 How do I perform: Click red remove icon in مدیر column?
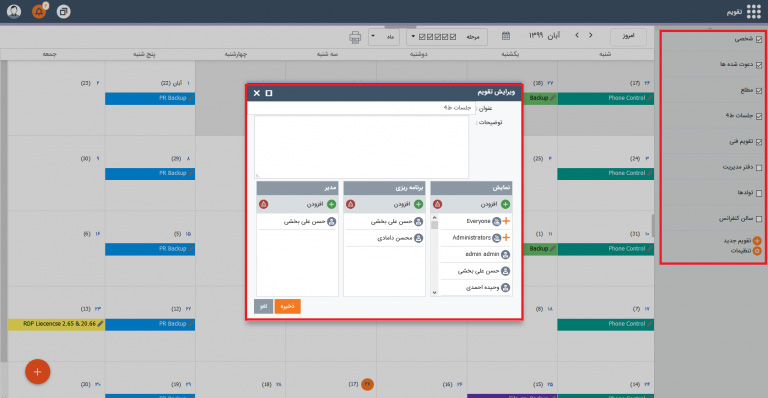264,204
